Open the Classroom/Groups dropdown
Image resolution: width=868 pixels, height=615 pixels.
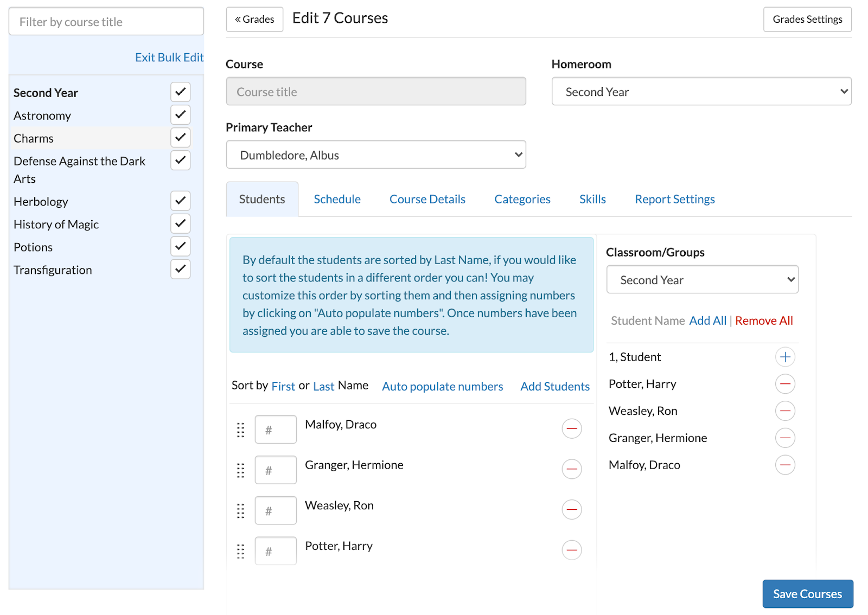tap(703, 280)
